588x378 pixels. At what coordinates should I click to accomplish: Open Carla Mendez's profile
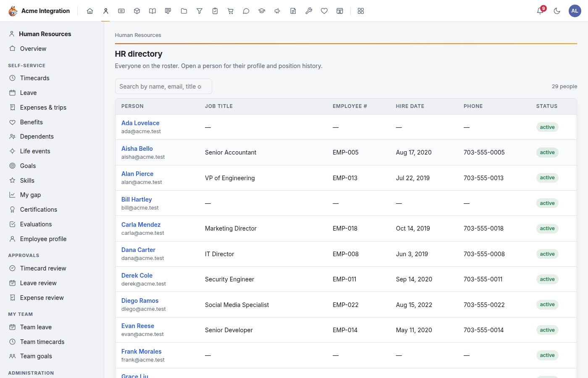pos(141,225)
